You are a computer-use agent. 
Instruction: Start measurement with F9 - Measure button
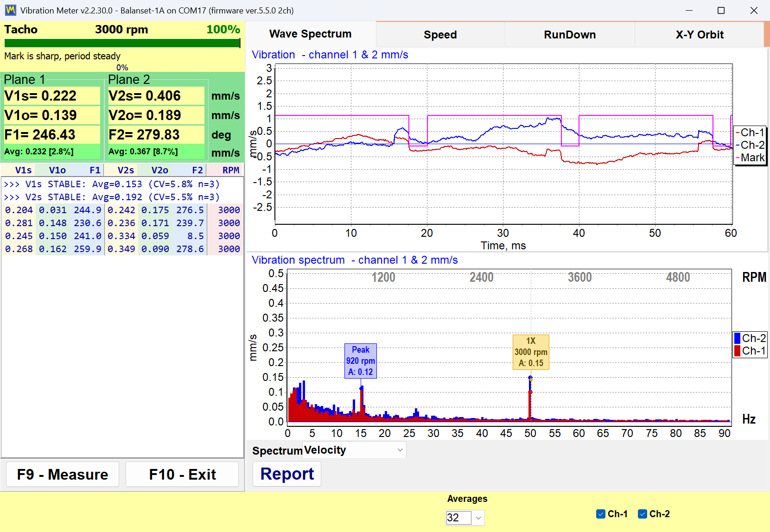tap(63, 474)
